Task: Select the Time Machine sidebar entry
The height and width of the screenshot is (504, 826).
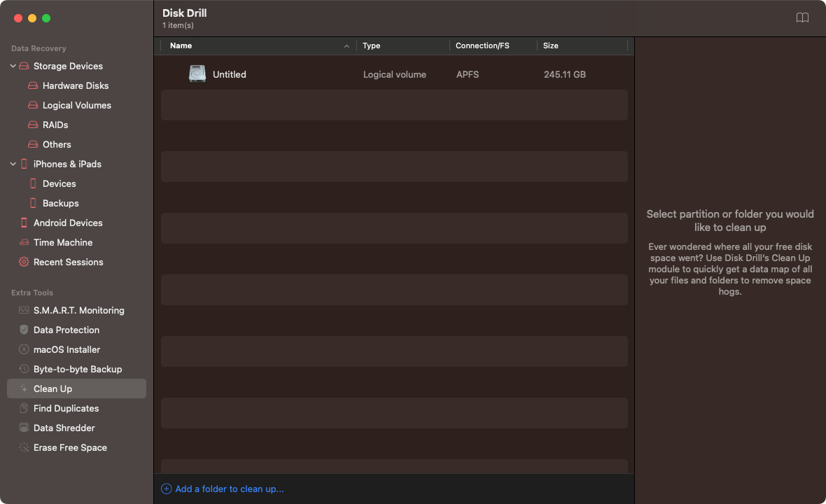Action: coord(62,242)
